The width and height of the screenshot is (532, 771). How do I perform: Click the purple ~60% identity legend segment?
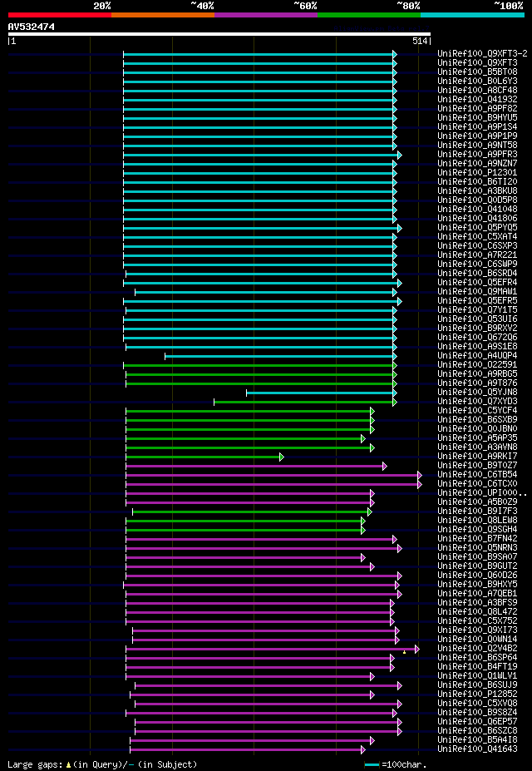click(266, 15)
